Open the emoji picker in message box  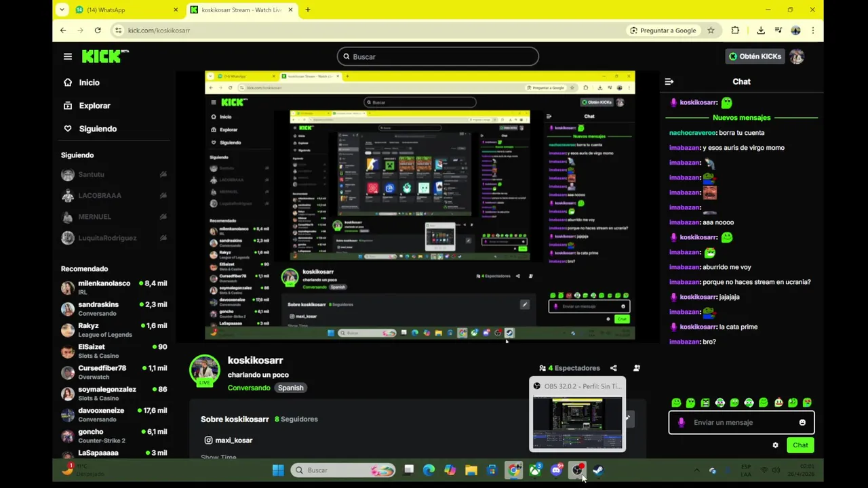click(x=802, y=422)
